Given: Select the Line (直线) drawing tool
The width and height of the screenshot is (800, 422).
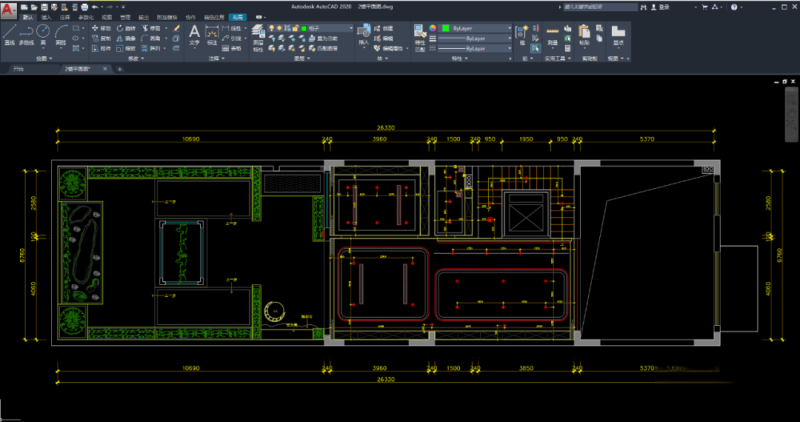Looking at the screenshot, I should (x=9, y=34).
